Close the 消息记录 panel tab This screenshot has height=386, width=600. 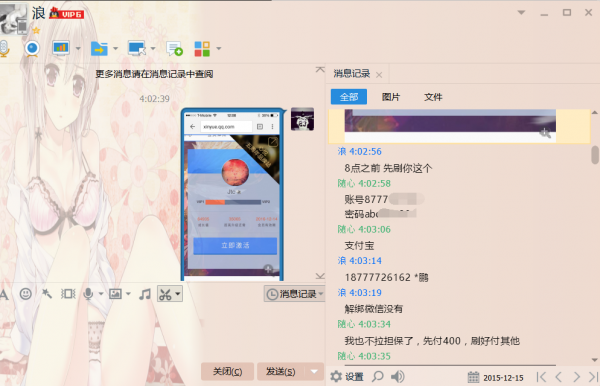[x=379, y=75]
